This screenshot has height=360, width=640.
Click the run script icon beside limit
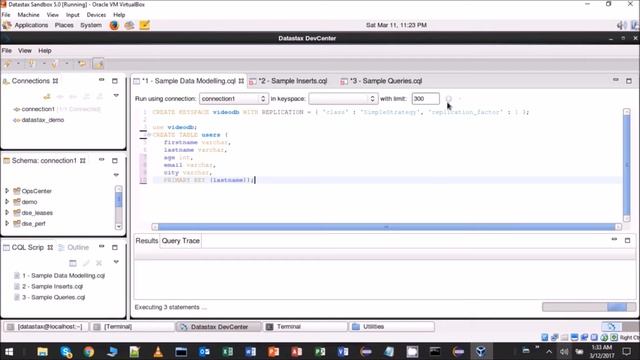(x=449, y=99)
